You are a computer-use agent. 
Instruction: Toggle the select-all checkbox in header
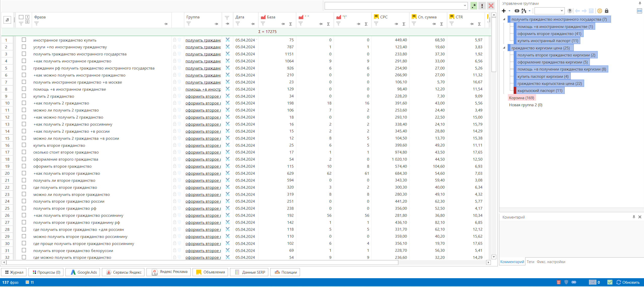(x=21, y=17)
